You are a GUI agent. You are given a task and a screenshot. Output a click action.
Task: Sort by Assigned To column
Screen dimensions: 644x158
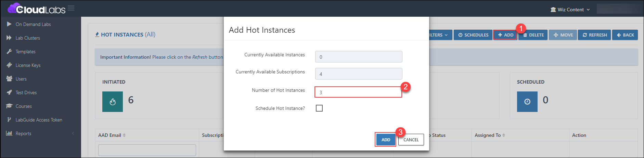pos(490,135)
